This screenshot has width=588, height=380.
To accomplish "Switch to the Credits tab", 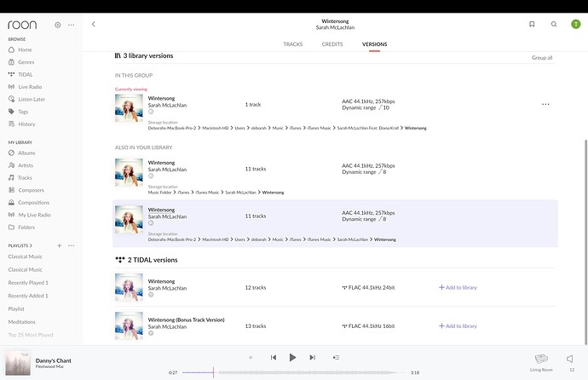I will (x=332, y=44).
